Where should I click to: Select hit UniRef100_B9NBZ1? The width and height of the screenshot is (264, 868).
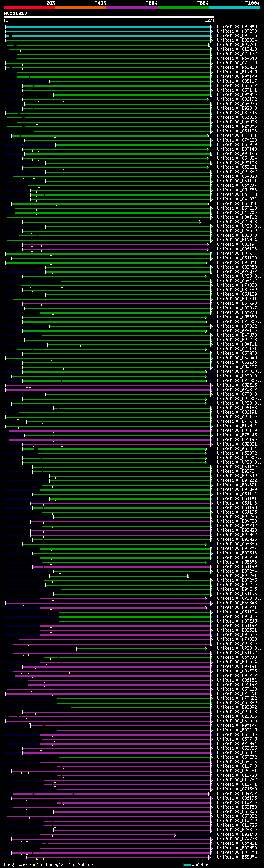point(237,485)
